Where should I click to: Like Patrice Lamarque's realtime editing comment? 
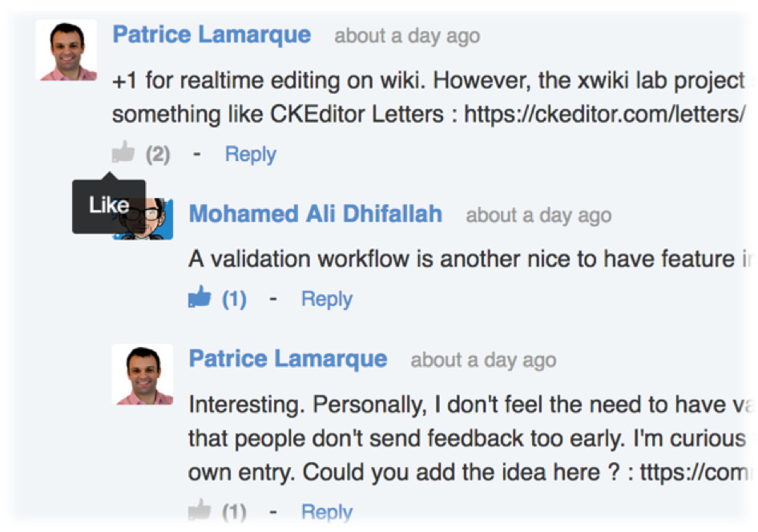coord(123,153)
